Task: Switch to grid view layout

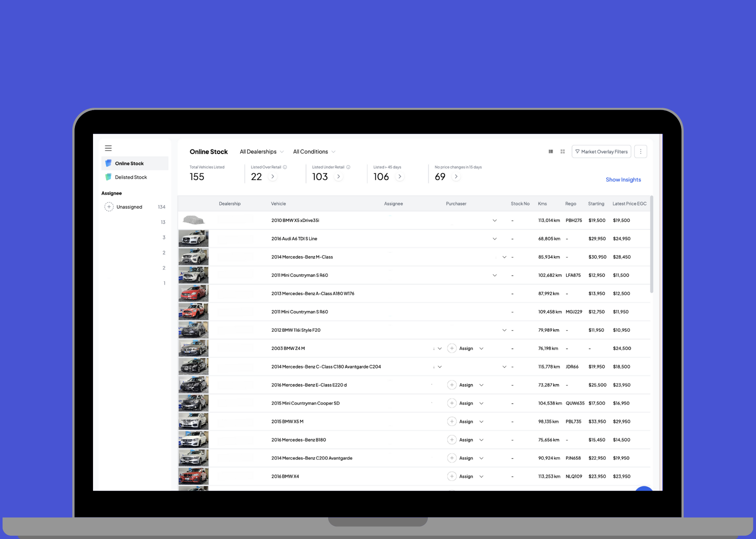Action: 562,151
